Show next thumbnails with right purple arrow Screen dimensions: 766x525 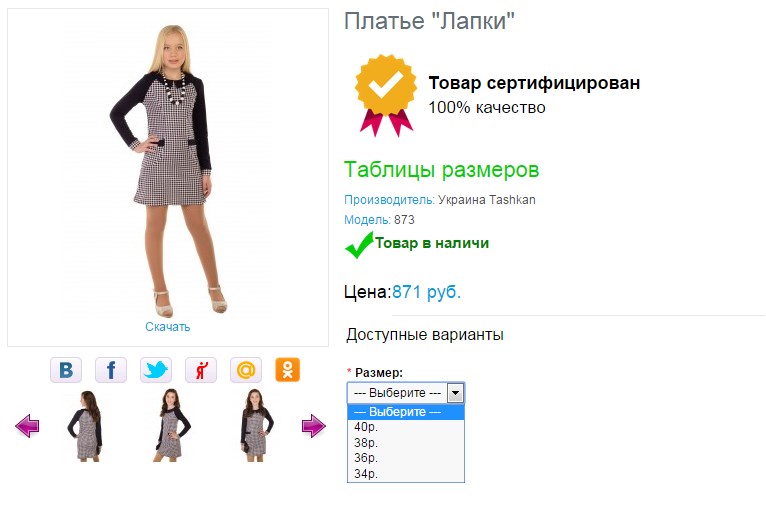[x=314, y=426]
